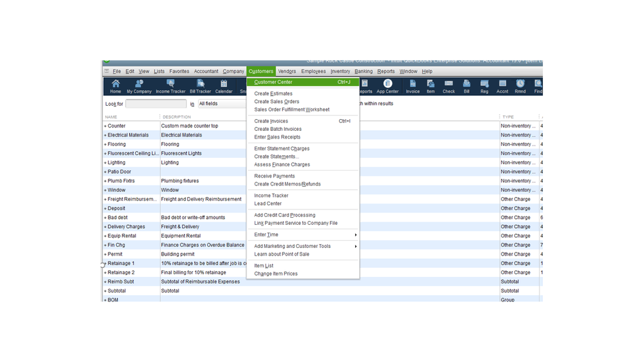Image resolution: width=644 pixels, height=362 pixels.
Task: Click the Reports toolbar icon
Action: point(365,86)
